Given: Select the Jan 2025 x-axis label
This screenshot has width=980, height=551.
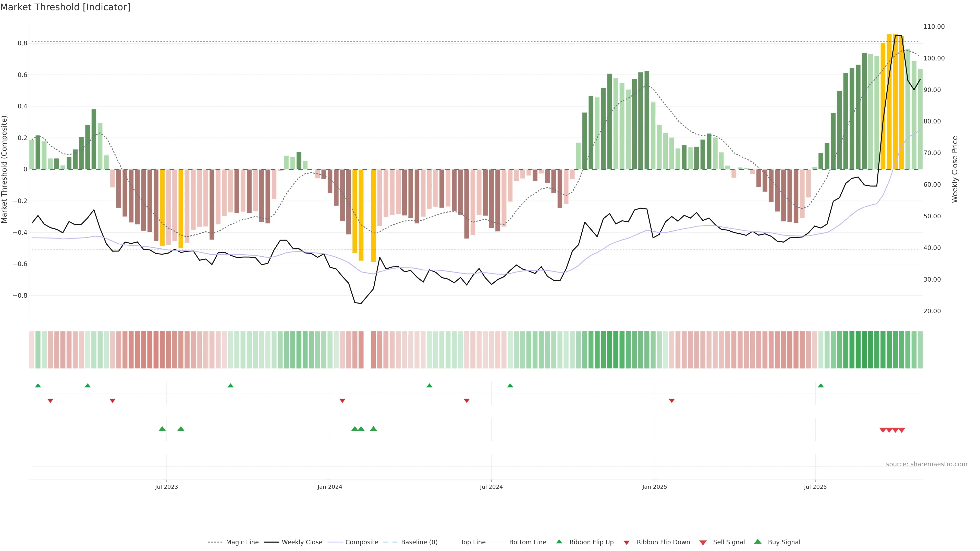Looking at the screenshot, I should (x=654, y=487).
